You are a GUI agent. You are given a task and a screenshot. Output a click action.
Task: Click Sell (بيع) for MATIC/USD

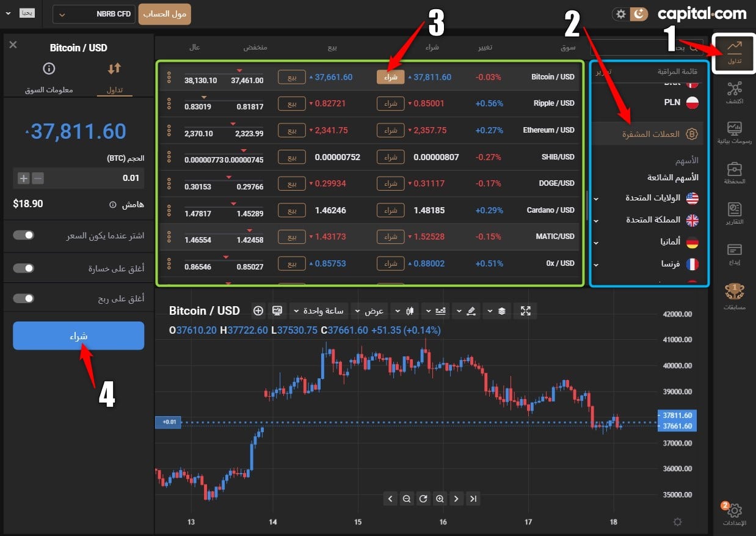click(x=292, y=237)
